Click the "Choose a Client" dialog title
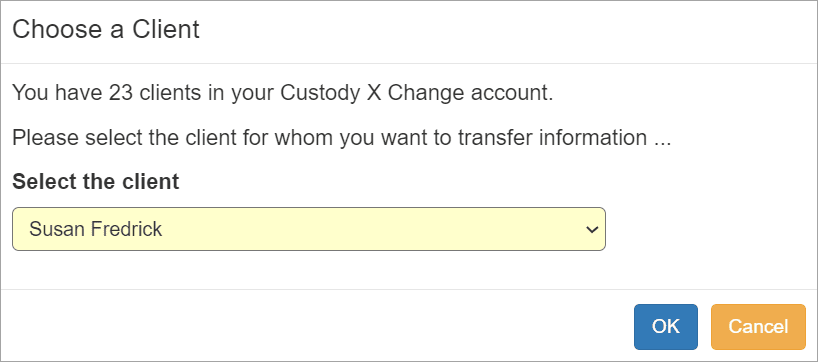818x362 pixels. click(x=106, y=30)
